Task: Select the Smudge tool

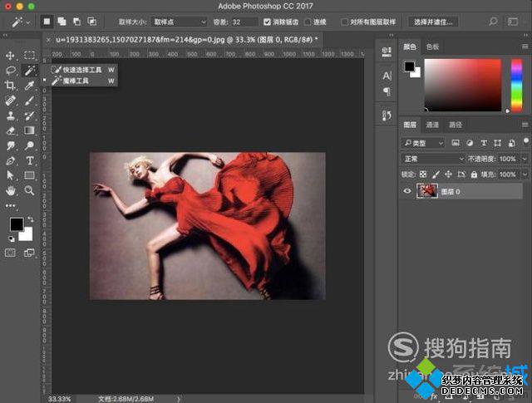Action: [x=11, y=146]
